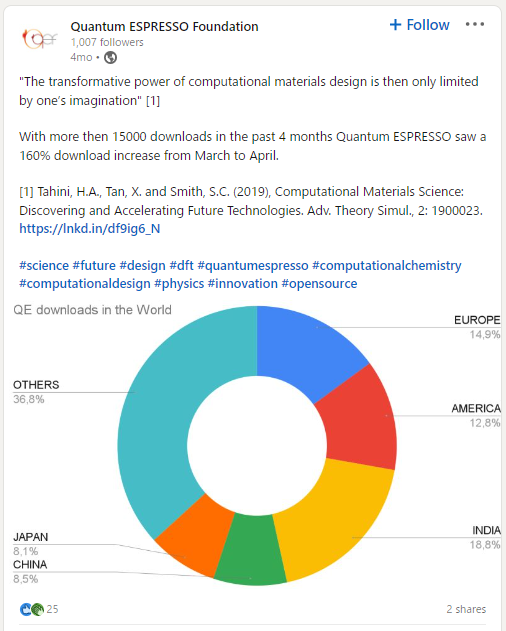
Task: Select the #science hashtag
Action: coord(44,266)
